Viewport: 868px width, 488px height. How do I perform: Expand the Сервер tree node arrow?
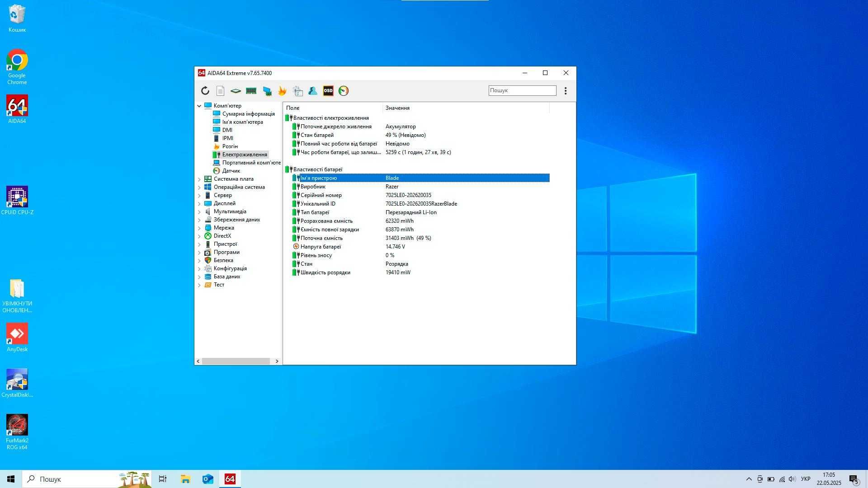click(x=199, y=195)
